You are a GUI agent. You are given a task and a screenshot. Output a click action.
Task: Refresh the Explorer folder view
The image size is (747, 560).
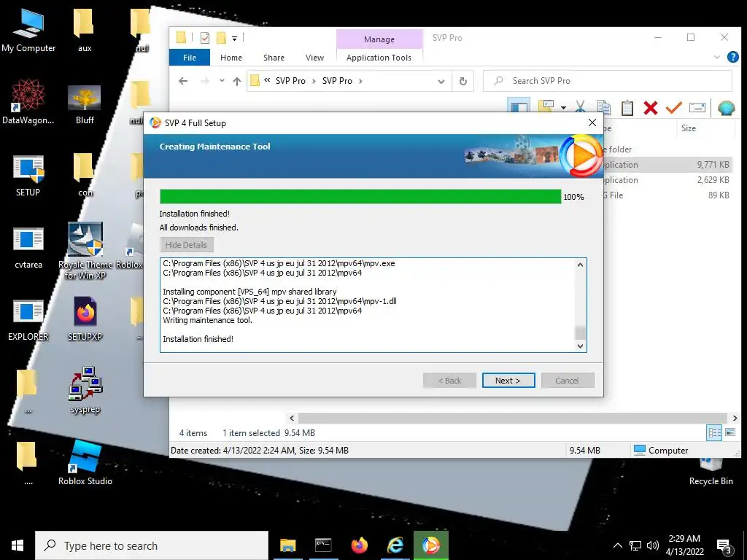pos(463,82)
